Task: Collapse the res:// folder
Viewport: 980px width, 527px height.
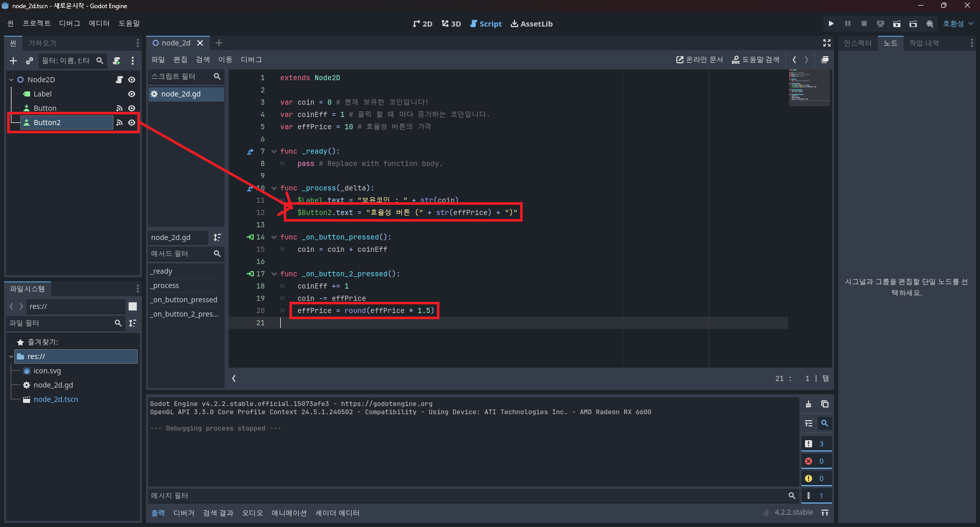Action: point(11,356)
